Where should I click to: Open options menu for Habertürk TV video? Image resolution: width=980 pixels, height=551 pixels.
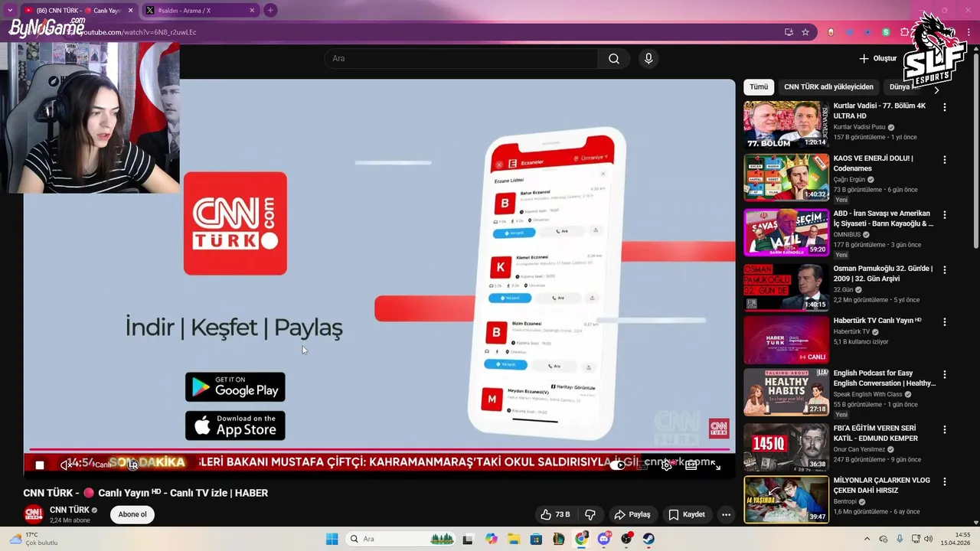point(944,323)
